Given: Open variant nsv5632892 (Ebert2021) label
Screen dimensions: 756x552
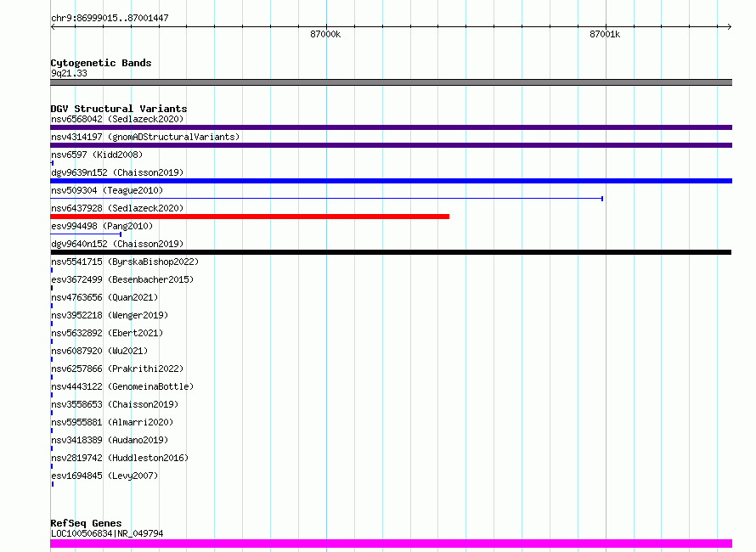Looking at the screenshot, I should (x=107, y=333).
